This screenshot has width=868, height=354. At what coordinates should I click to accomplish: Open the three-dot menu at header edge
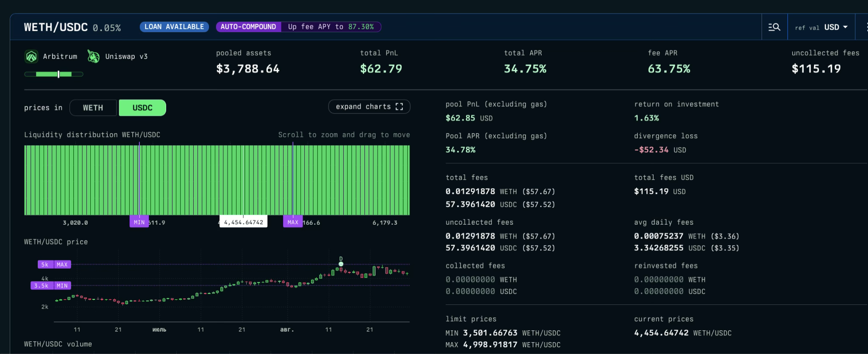tap(865, 27)
